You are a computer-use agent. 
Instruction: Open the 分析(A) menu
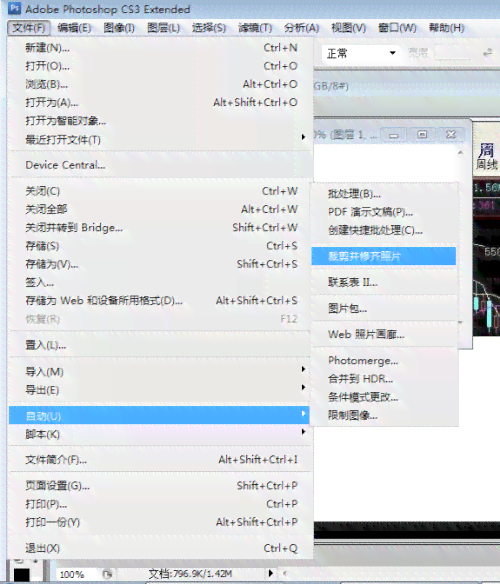301,28
